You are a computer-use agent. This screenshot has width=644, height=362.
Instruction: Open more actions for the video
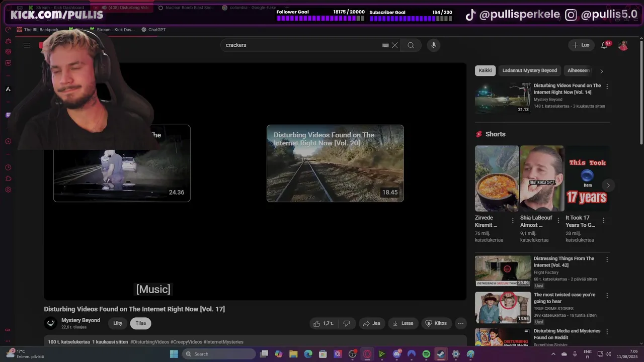click(460, 323)
